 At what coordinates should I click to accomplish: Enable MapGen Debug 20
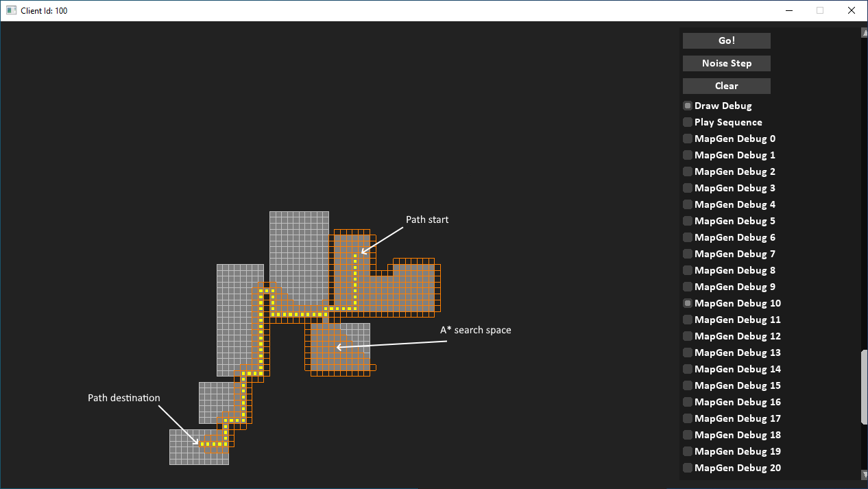pos(687,467)
